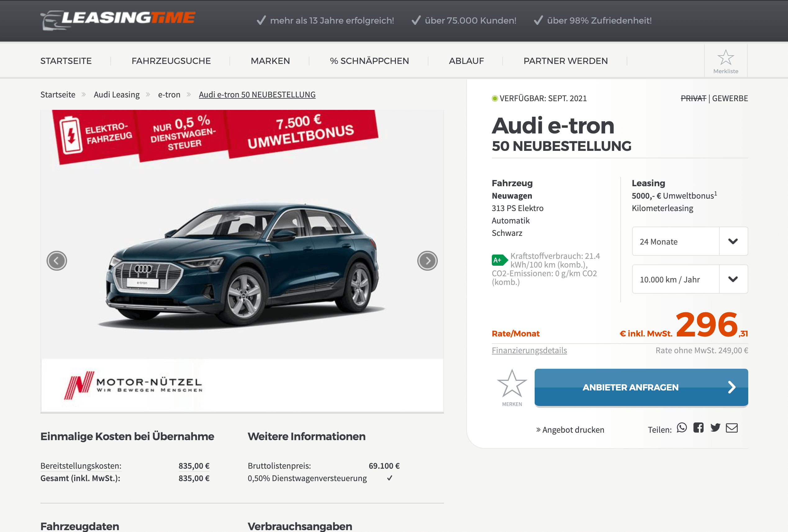Open % SCHNÄPPCHEN menu item
This screenshot has height=532, width=788.
click(x=369, y=61)
